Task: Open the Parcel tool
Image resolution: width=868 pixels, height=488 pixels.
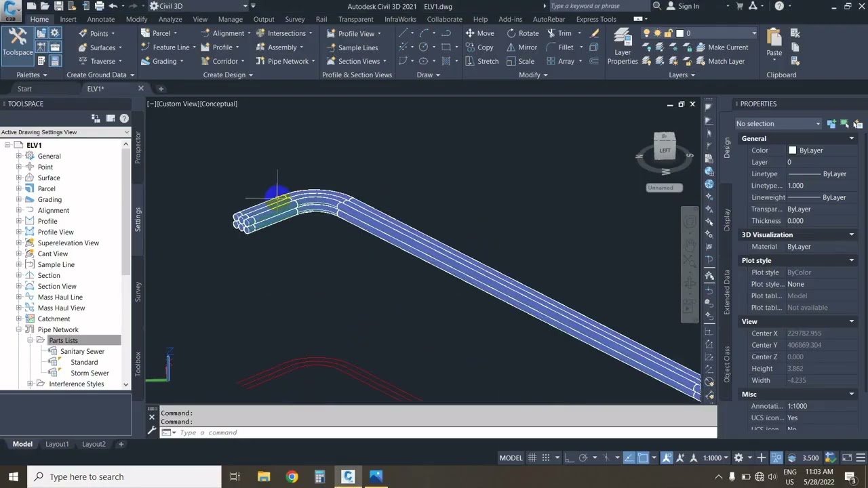Action: [161, 33]
